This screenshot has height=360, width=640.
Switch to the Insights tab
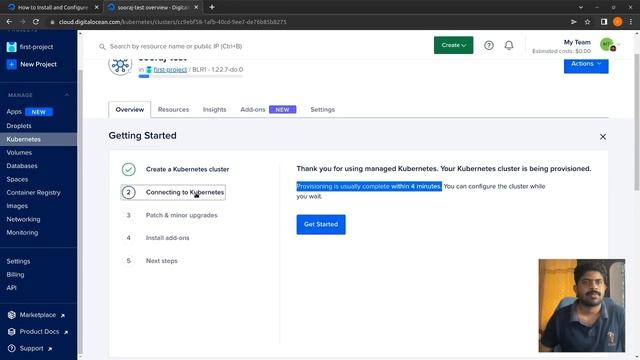[x=214, y=110]
